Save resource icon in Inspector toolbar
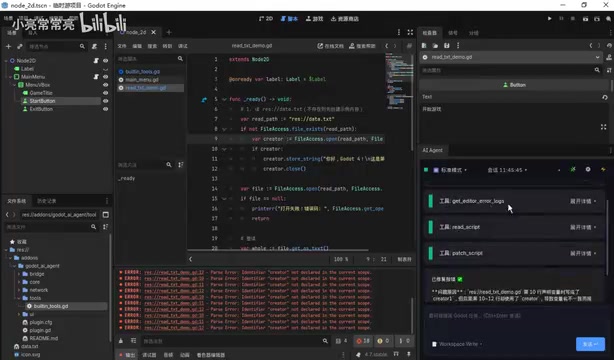The height and width of the screenshot is (360, 614). pos(446,45)
